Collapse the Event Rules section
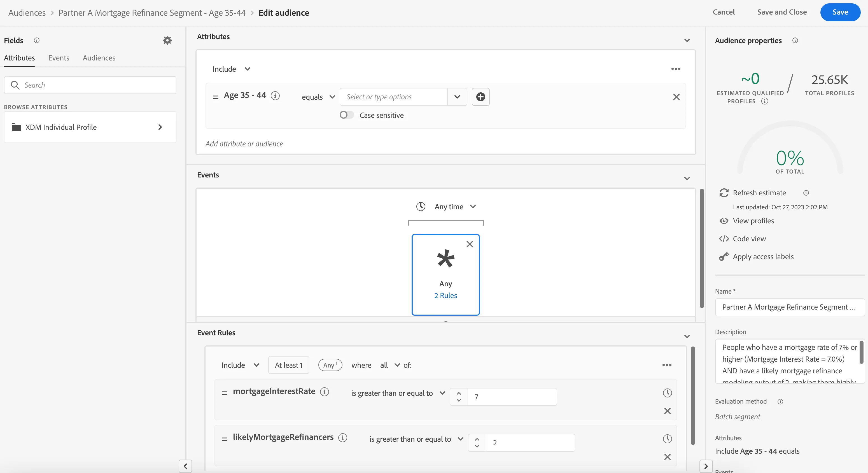 pyautogui.click(x=687, y=336)
